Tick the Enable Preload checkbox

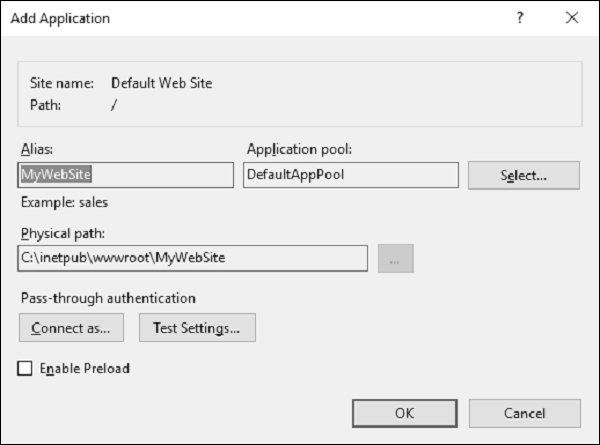tap(25, 368)
